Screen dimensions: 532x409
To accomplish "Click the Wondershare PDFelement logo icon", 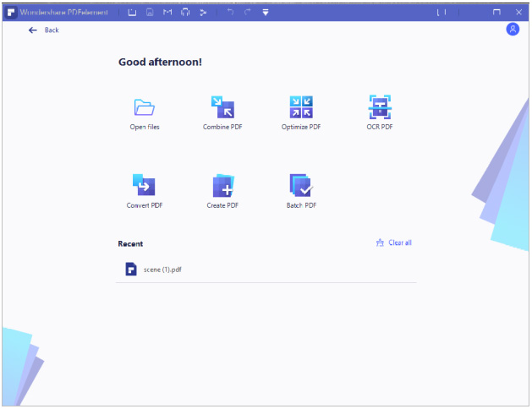I will [x=11, y=13].
